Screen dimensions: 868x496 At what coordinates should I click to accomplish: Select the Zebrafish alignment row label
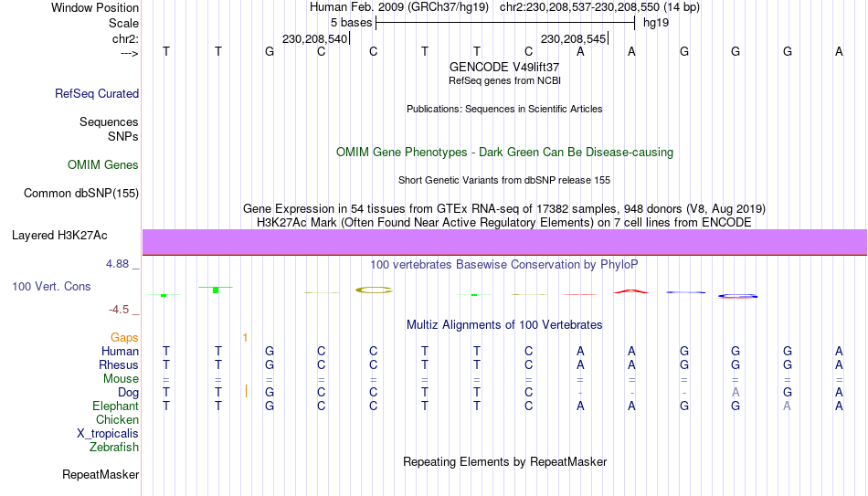tap(114, 448)
